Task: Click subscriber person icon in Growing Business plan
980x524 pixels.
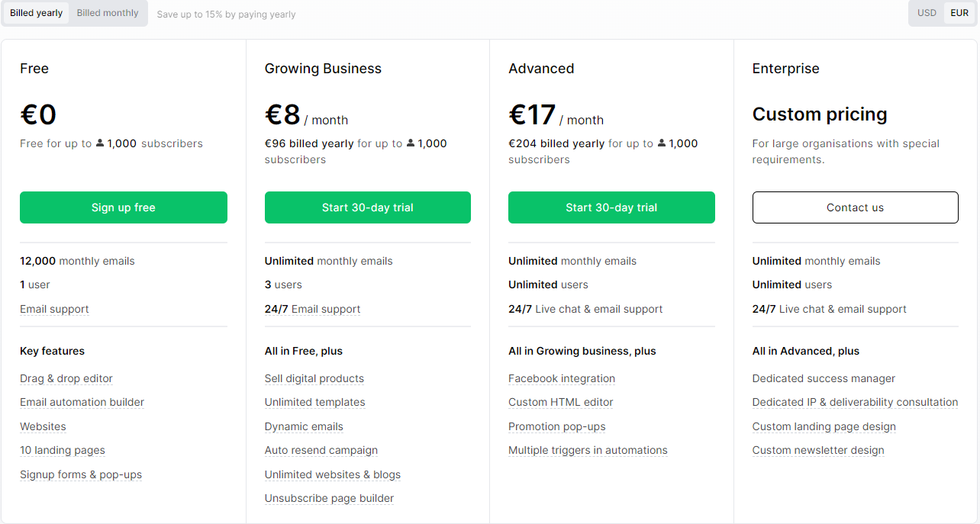Action: tap(411, 143)
